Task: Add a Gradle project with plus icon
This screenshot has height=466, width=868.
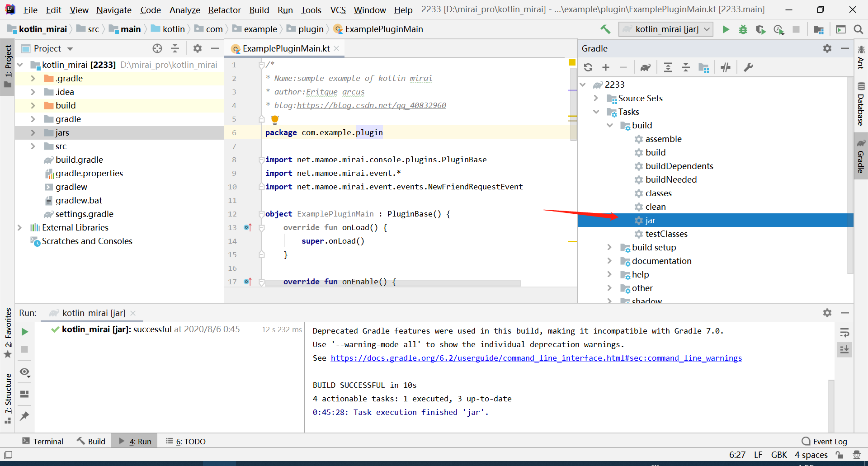Action: 606,67
